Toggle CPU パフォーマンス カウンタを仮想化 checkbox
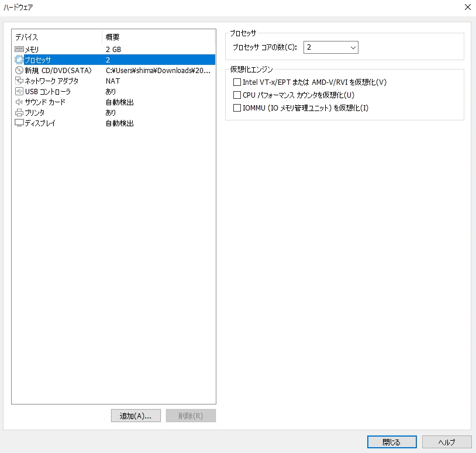Viewport: 476px width, 453px height. click(237, 95)
